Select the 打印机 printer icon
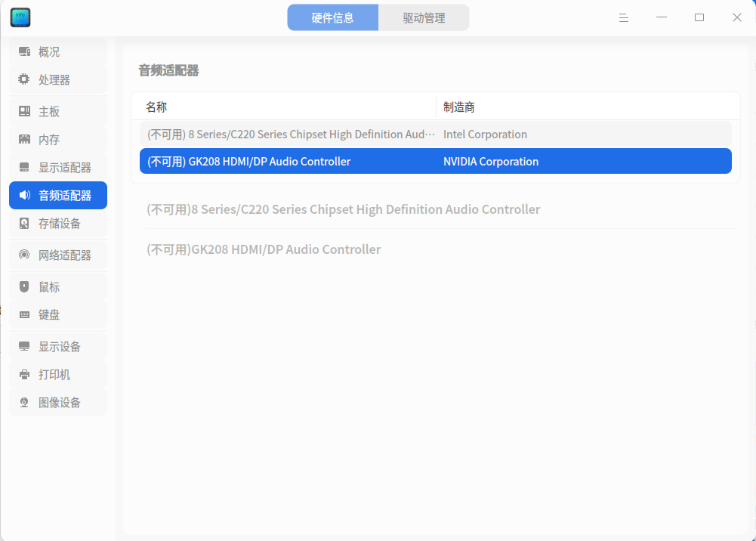Viewport: 756px width, 541px height. [x=24, y=375]
